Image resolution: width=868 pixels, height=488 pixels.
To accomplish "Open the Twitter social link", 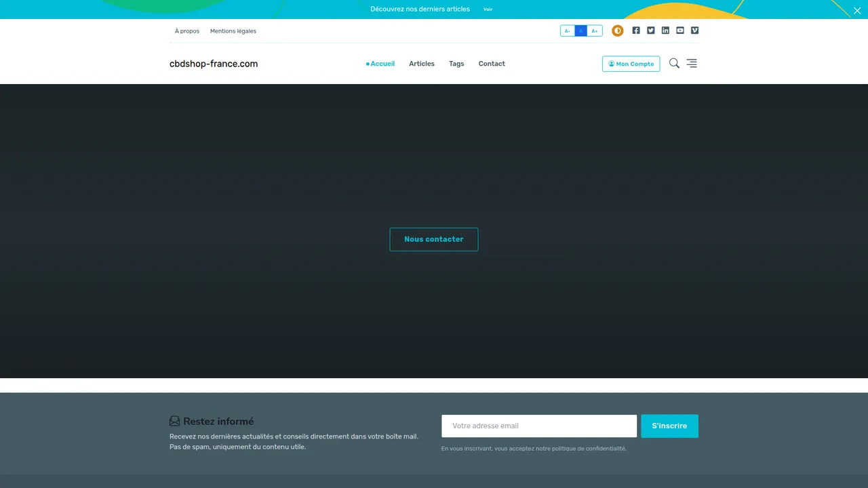I will coord(651,30).
